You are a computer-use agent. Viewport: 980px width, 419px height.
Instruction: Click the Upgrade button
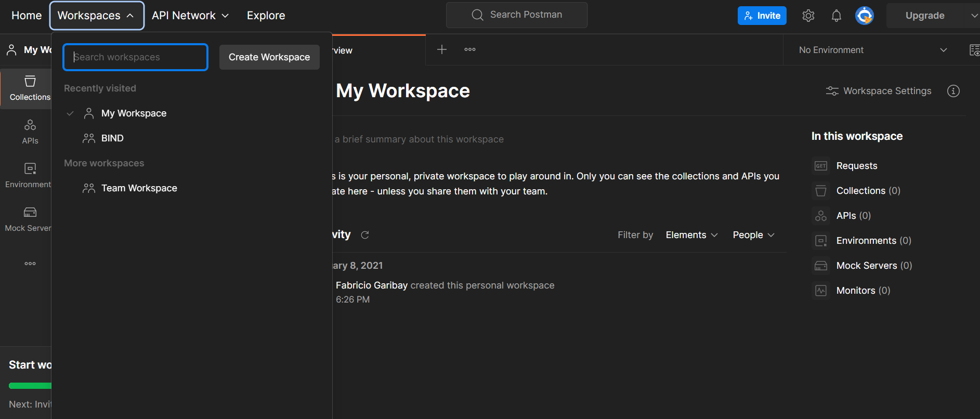click(925, 16)
